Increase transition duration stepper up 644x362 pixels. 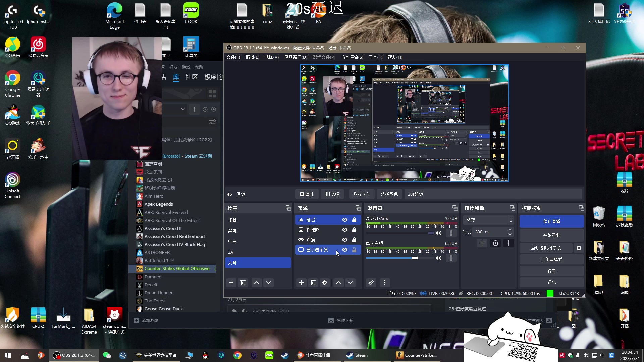pyautogui.click(x=510, y=230)
